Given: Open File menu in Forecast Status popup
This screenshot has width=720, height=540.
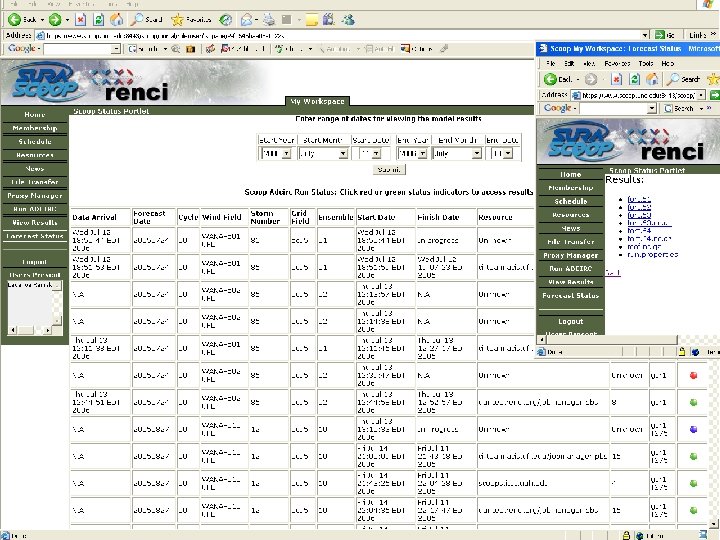Looking at the screenshot, I should [551, 63].
